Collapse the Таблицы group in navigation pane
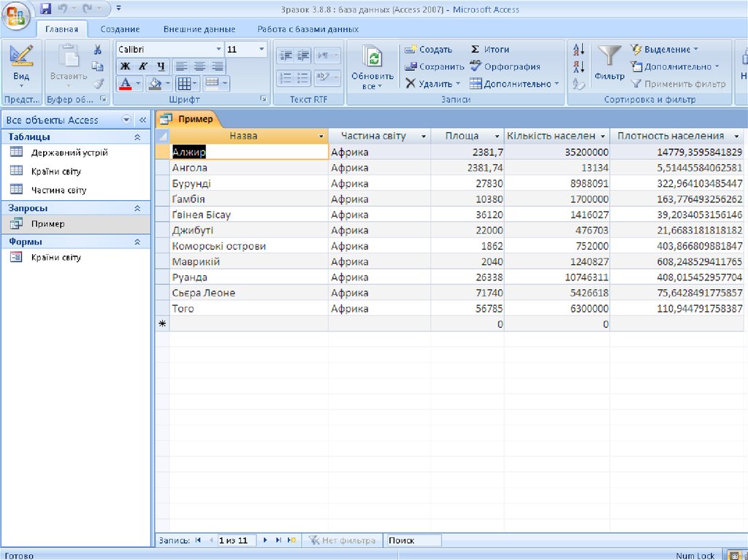This screenshot has width=748, height=560. point(137,137)
